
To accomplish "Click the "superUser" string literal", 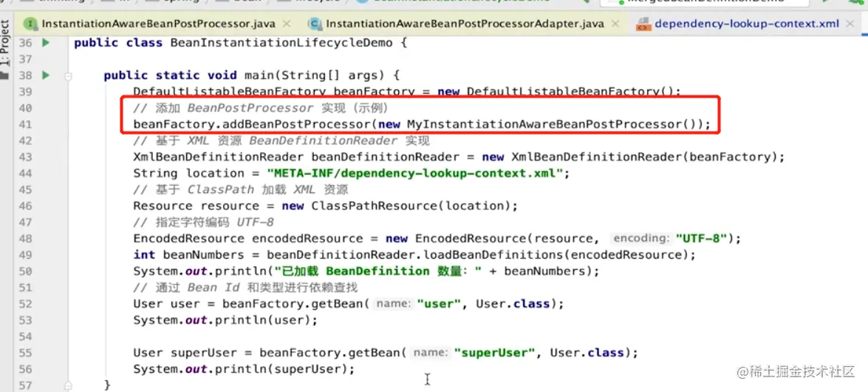I will point(494,354).
